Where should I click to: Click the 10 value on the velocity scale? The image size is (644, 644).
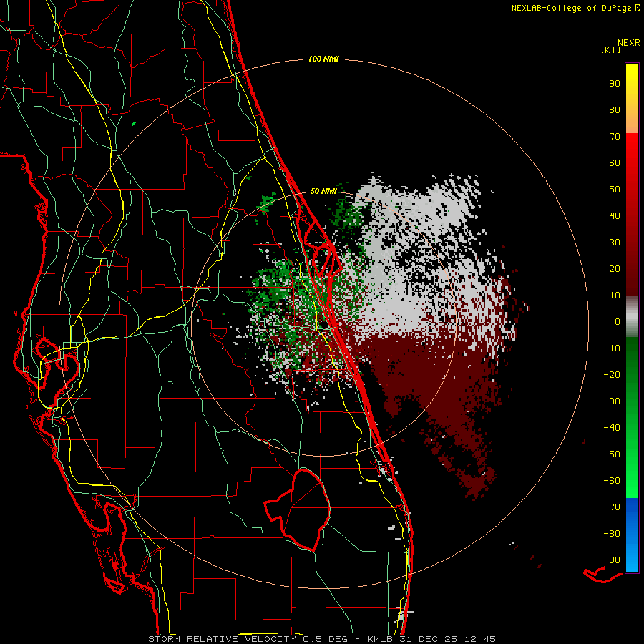tap(615, 296)
